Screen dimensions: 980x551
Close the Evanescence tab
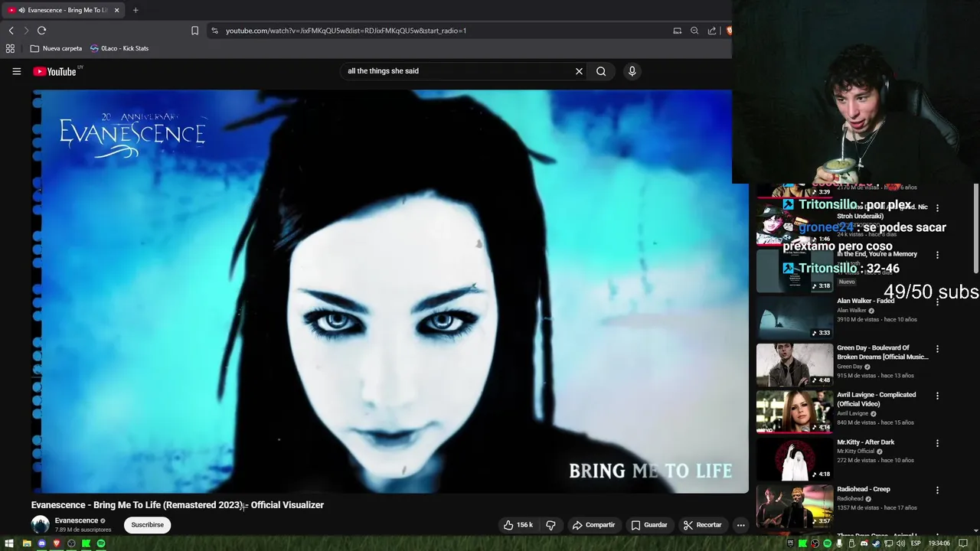pos(116,10)
